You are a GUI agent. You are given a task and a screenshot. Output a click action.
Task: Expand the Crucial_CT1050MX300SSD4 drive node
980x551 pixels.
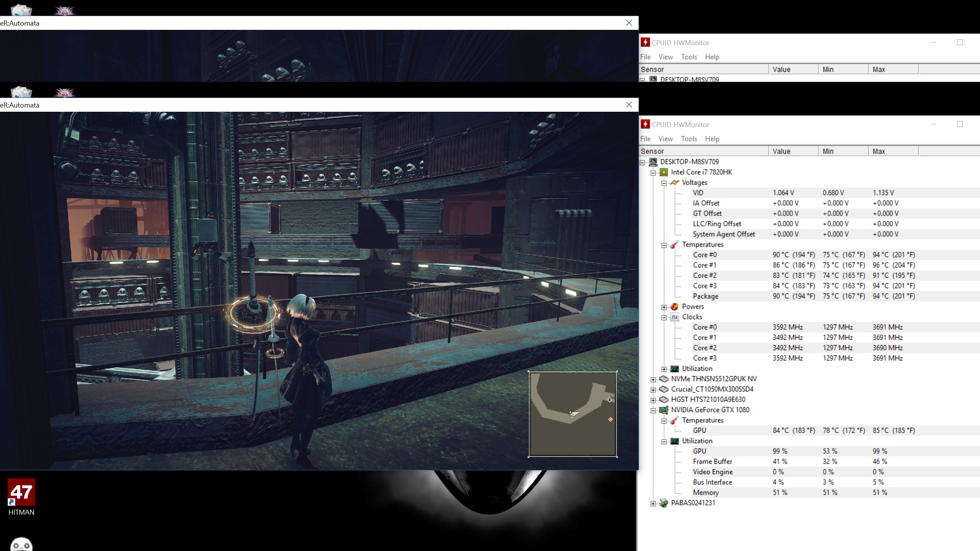click(x=653, y=390)
